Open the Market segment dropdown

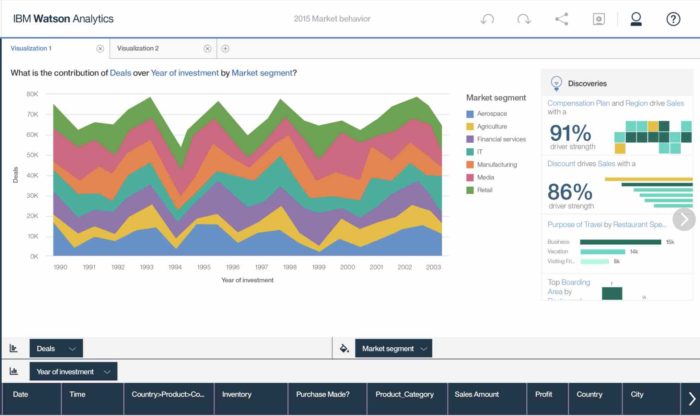click(393, 349)
